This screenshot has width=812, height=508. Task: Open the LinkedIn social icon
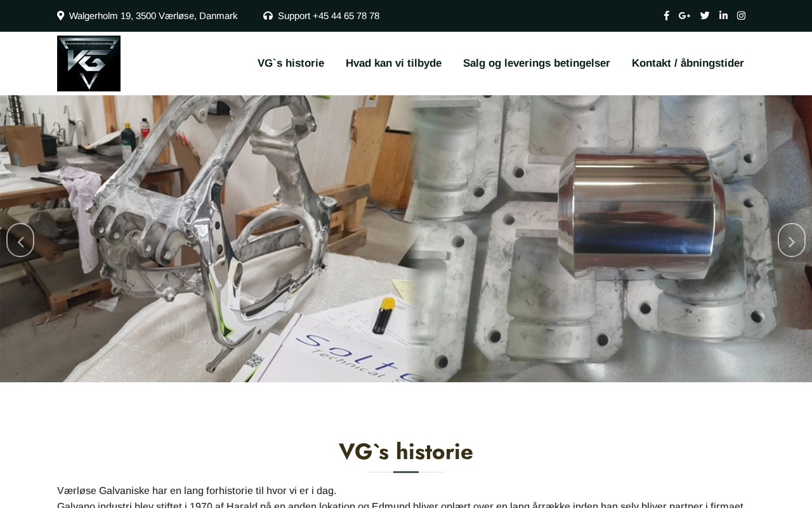[x=723, y=16]
